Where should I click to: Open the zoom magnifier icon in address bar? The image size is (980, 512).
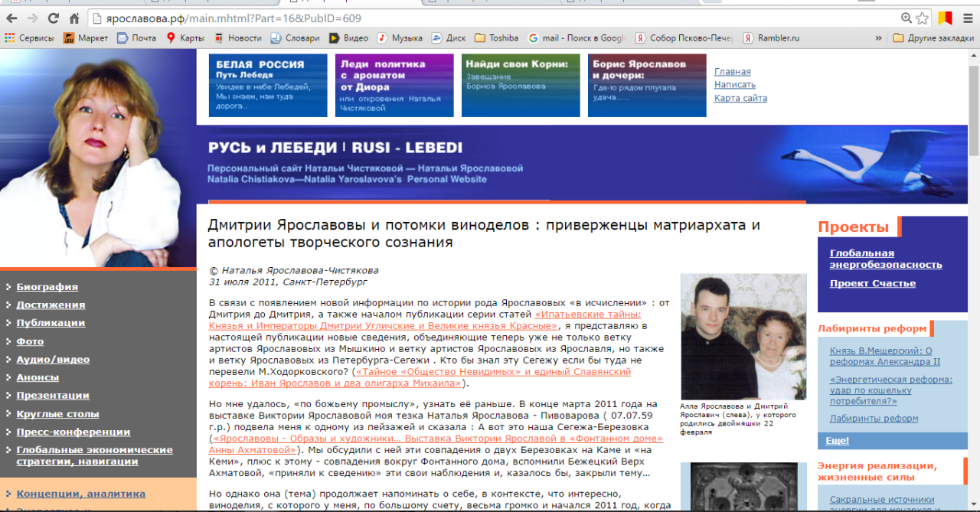(906, 18)
